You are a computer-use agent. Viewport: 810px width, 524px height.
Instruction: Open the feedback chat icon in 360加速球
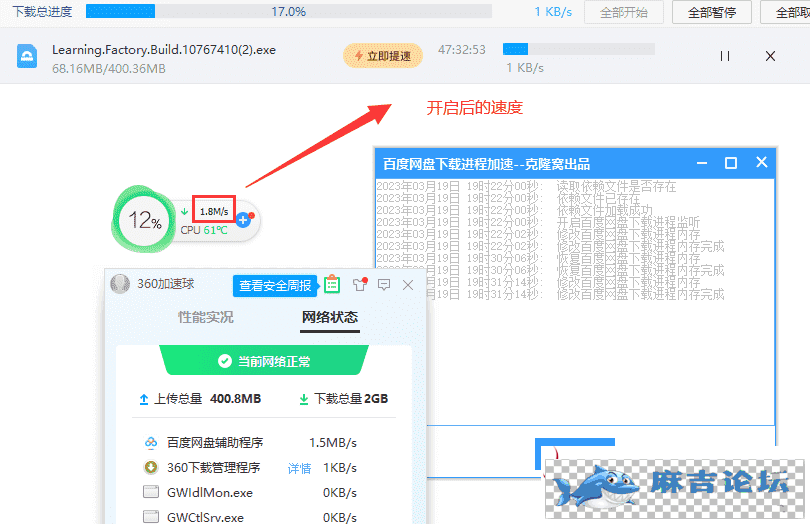point(384,285)
